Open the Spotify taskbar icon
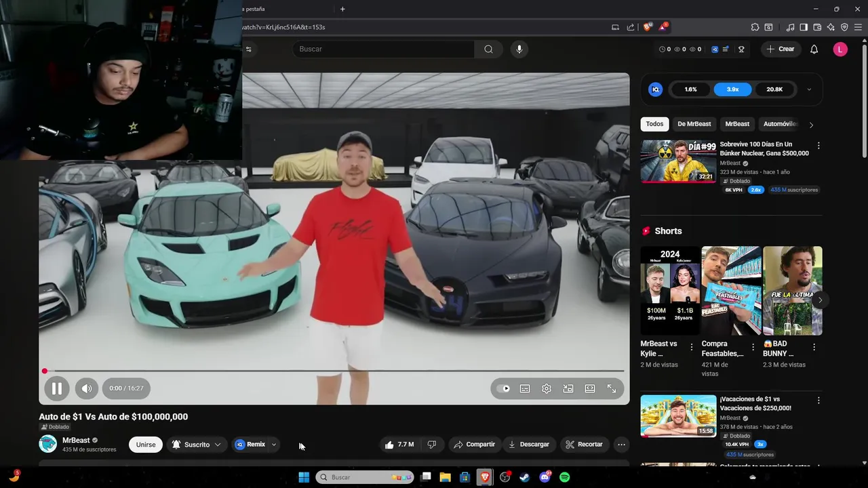868x488 pixels. coord(565,477)
